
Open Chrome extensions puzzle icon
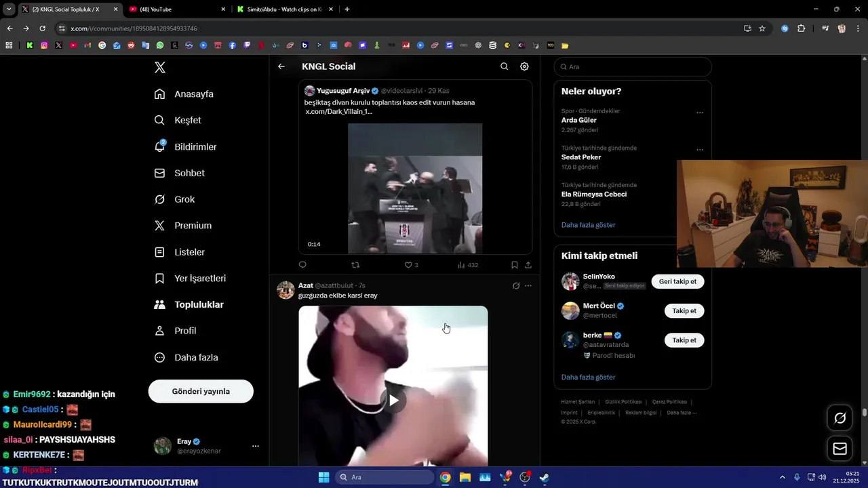pos(801,28)
